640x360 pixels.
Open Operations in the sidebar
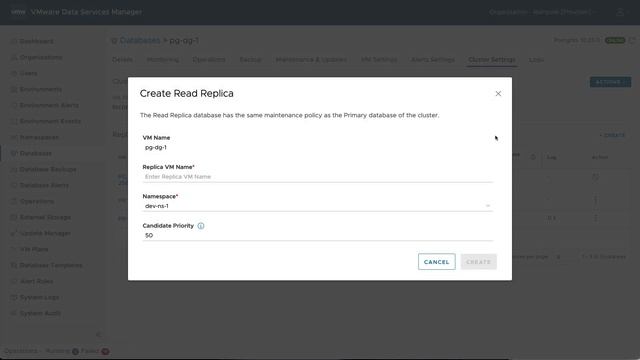37,201
